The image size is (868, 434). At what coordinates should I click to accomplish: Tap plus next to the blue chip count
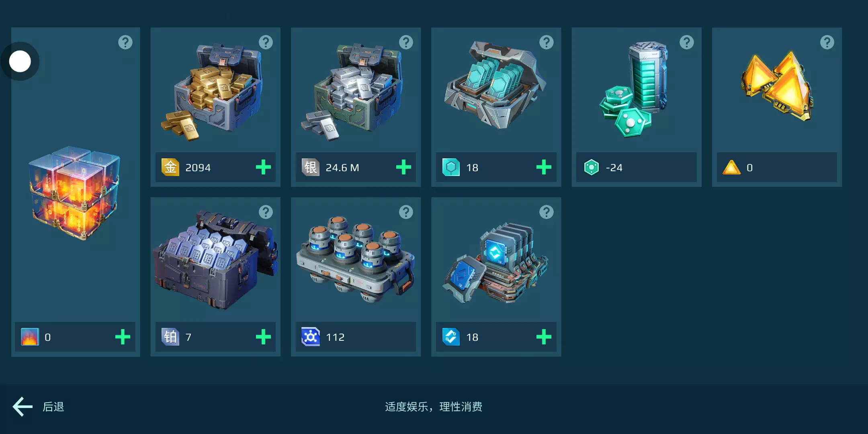(544, 337)
